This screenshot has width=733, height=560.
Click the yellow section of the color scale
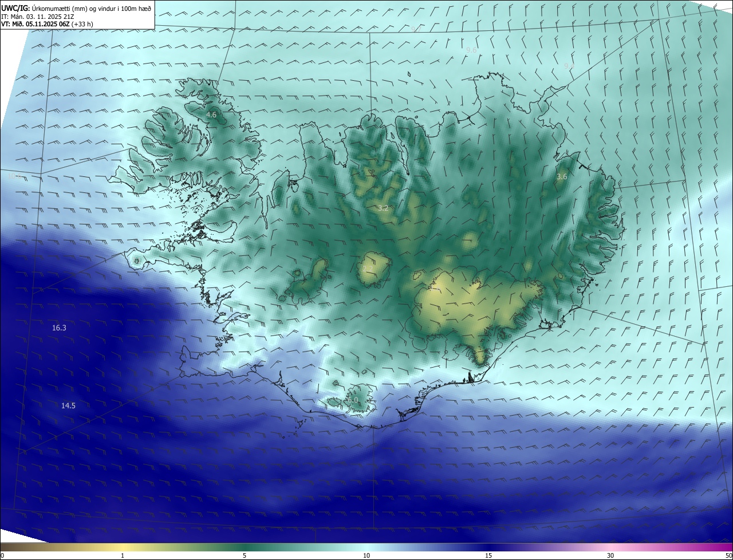tap(123, 547)
